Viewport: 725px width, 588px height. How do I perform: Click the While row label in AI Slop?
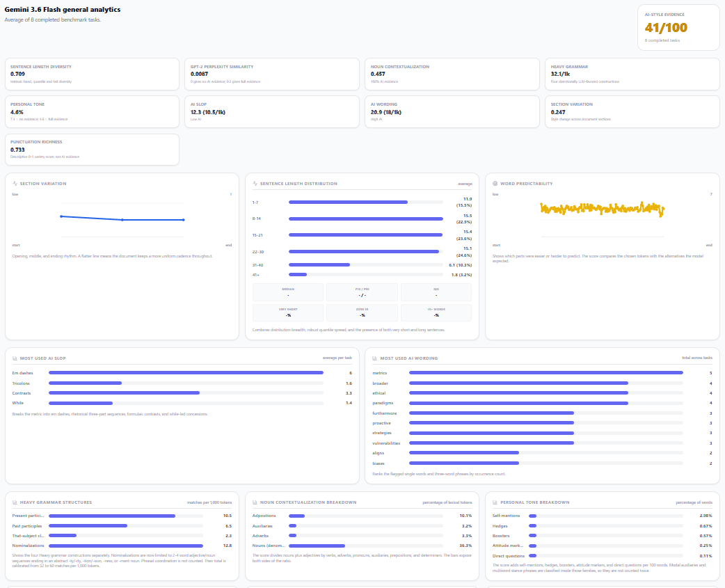pos(17,403)
